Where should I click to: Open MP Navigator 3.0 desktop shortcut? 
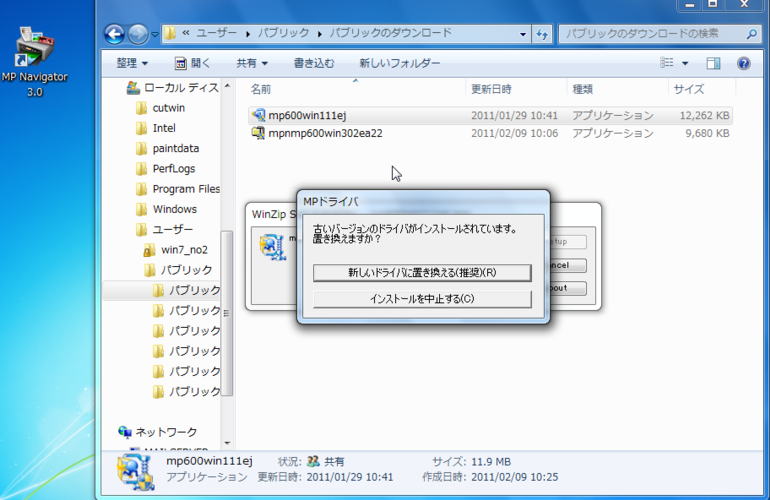click(34, 61)
